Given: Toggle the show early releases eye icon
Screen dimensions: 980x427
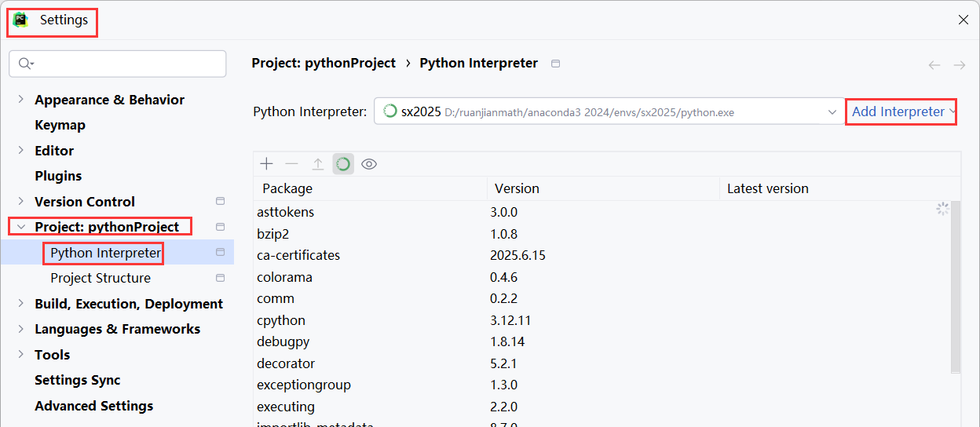Looking at the screenshot, I should click(369, 163).
